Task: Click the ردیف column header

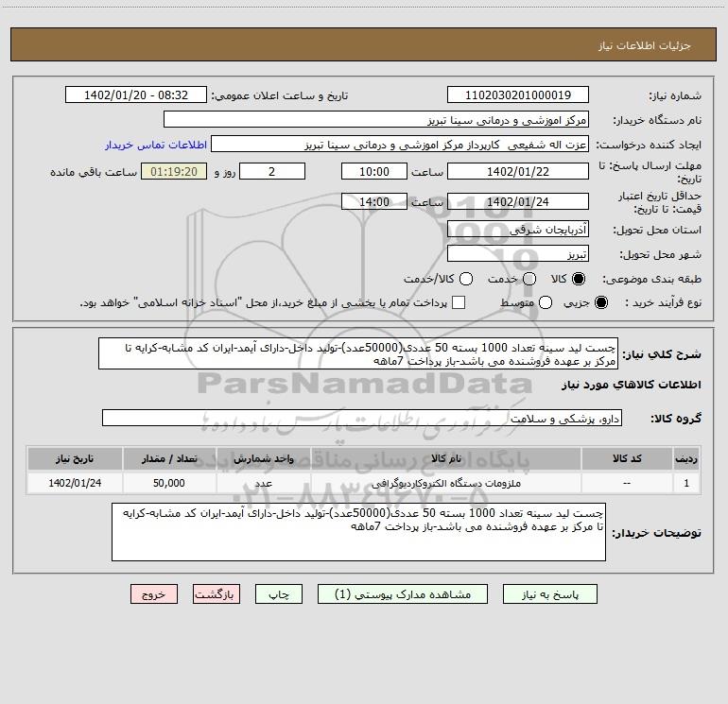Action: click(x=686, y=458)
